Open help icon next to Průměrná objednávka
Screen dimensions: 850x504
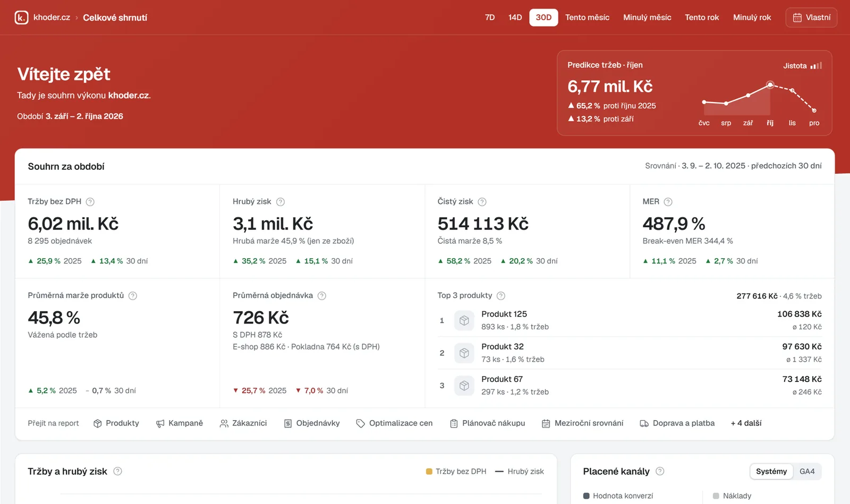tap(322, 296)
